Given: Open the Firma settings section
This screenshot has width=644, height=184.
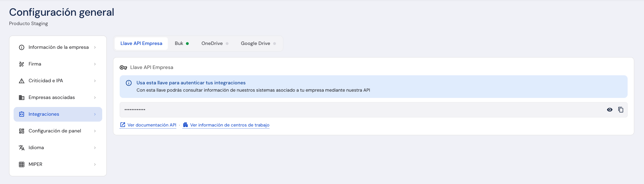Looking at the screenshot, I should (x=58, y=64).
